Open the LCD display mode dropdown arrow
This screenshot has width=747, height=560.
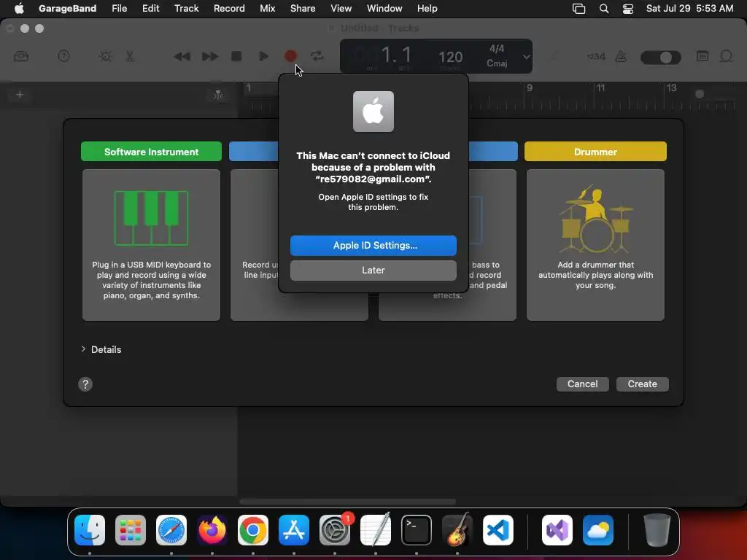526,57
